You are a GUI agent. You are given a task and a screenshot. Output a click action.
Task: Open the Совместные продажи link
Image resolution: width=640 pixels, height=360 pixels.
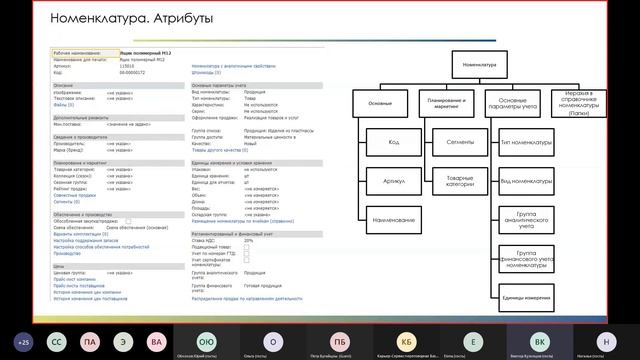[x=75, y=196]
